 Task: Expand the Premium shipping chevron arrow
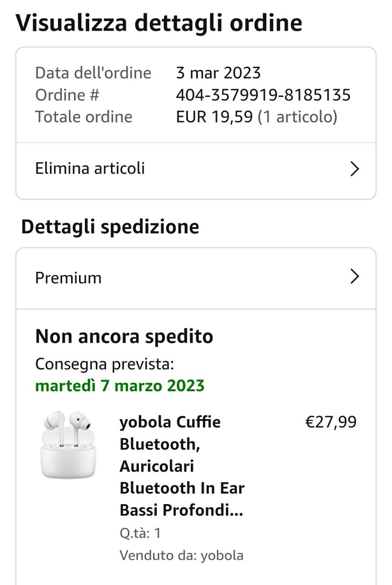pyautogui.click(x=355, y=277)
